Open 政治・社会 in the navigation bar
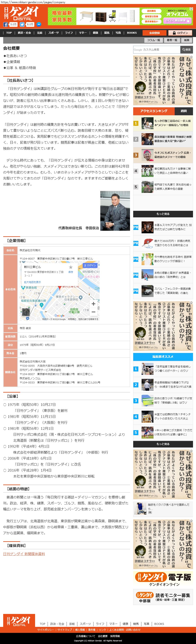The width and height of the screenshot is (196, 644). pyautogui.click(x=24, y=33)
